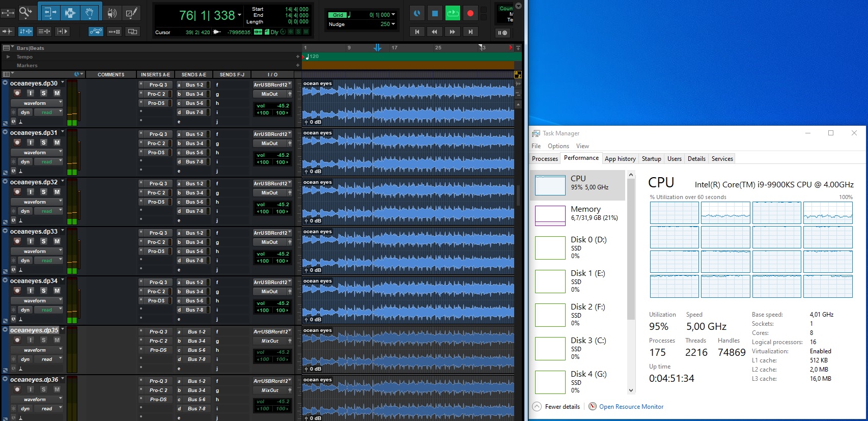Screen dimensions: 868x421
Task: Open Task Manager File menu
Action: (536, 146)
